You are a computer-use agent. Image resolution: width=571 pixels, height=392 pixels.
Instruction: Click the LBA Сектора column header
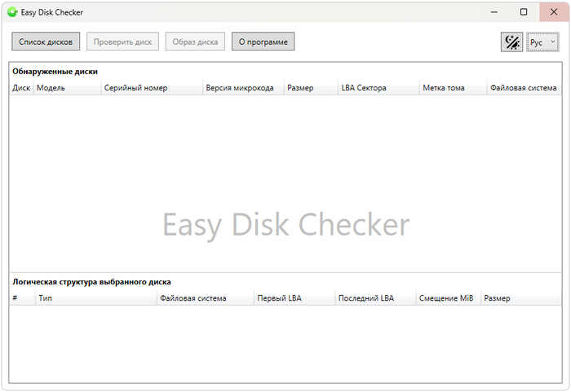tap(378, 88)
